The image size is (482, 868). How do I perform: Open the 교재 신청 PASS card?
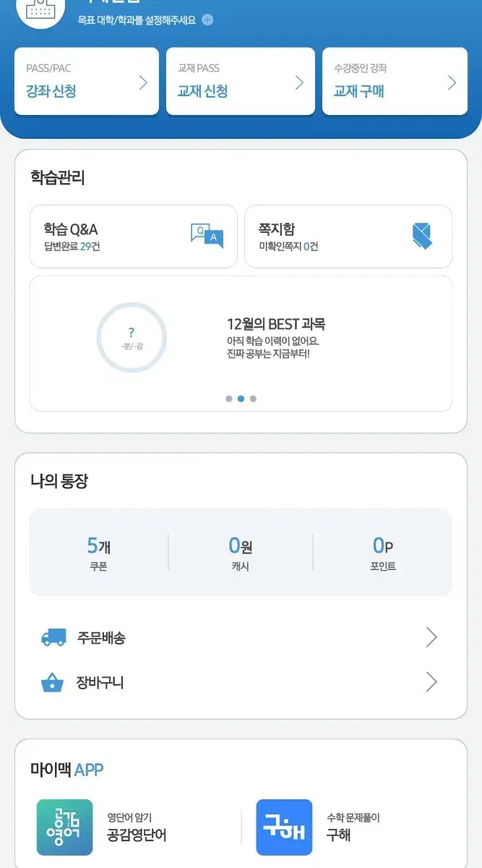tap(241, 81)
